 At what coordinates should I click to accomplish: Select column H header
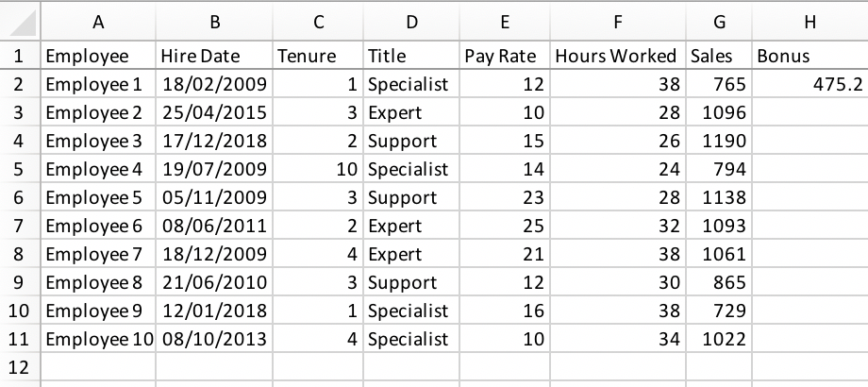click(x=810, y=21)
